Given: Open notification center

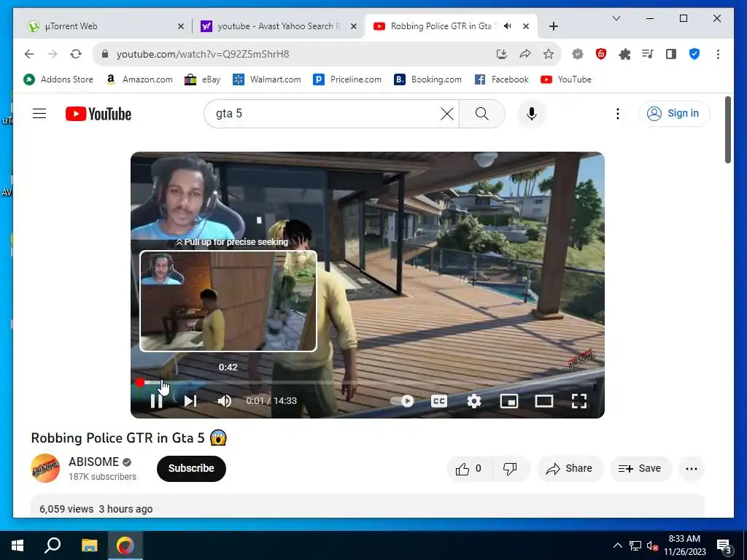Looking at the screenshot, I should click(724, 546).
